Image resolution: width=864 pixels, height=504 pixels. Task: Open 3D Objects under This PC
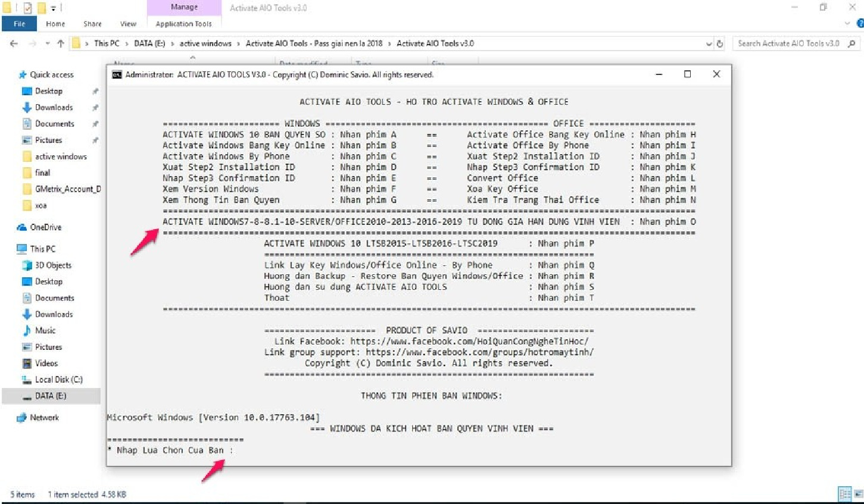click(x=53, y=265)
